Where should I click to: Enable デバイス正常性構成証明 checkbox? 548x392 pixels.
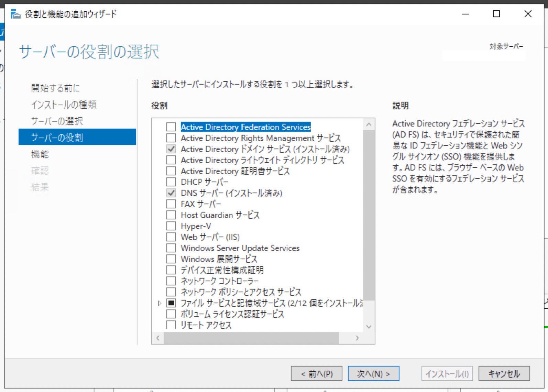pos(171,270)
